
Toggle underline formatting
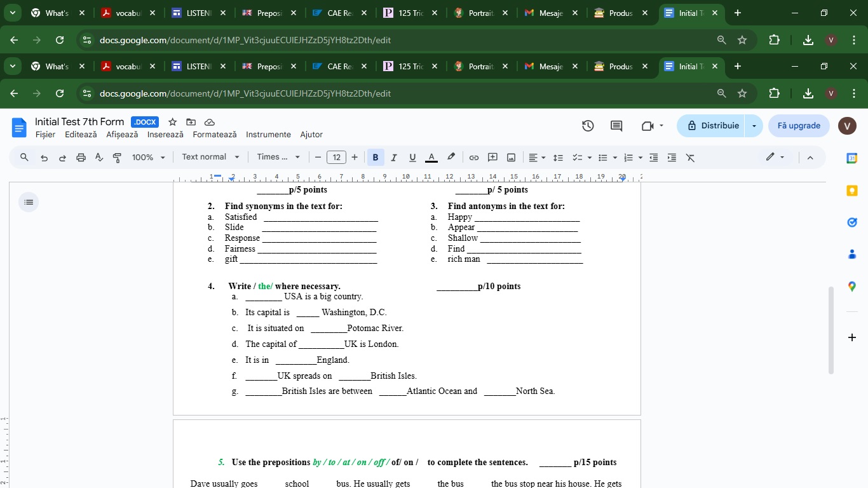point(412,158)
